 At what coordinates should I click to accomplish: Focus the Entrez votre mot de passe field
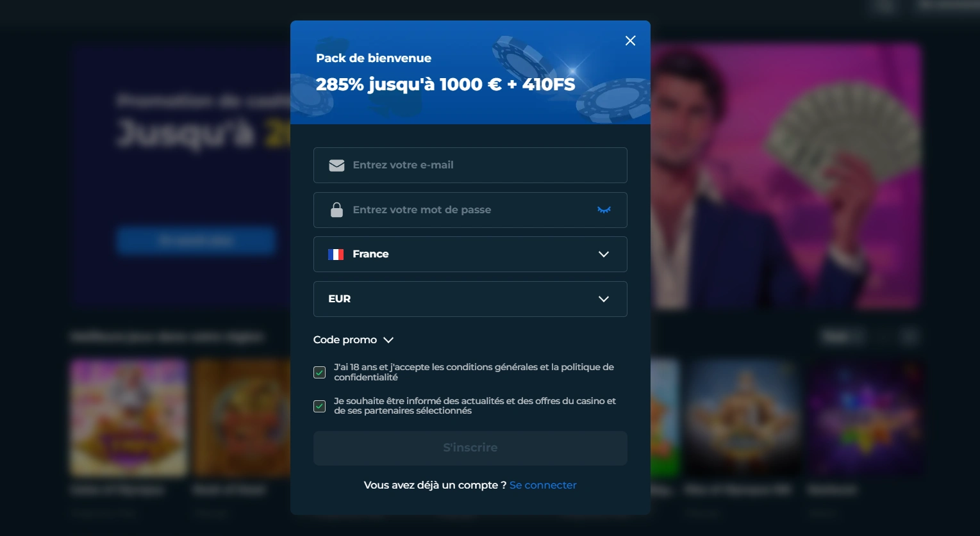pos(470,210)
